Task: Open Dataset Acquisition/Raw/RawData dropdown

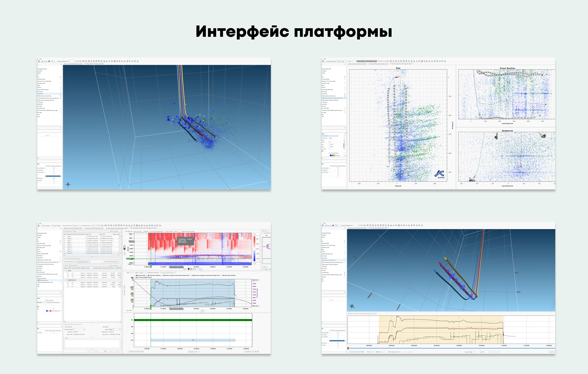Action: tap(157, 231)
